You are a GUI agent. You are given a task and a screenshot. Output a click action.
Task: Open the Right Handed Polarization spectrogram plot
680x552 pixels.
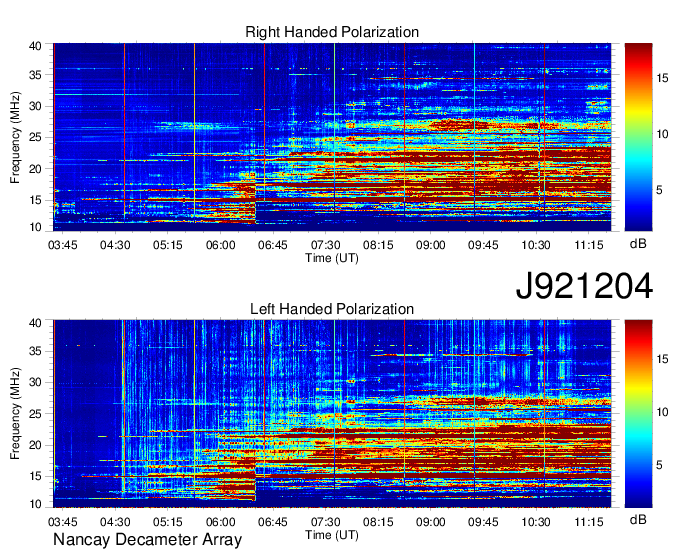pos(332,137)
